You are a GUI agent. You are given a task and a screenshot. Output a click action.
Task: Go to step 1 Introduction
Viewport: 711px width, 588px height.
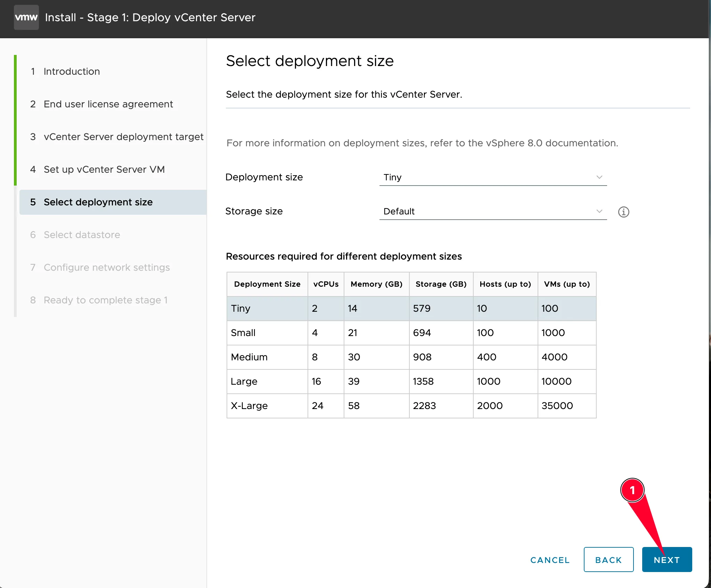65,71
